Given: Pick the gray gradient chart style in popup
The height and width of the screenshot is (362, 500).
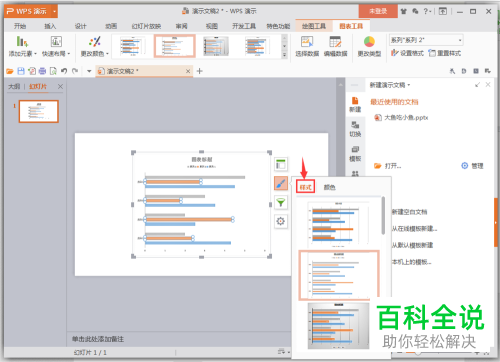Looking at the screenshot, I should pos(338,326).
